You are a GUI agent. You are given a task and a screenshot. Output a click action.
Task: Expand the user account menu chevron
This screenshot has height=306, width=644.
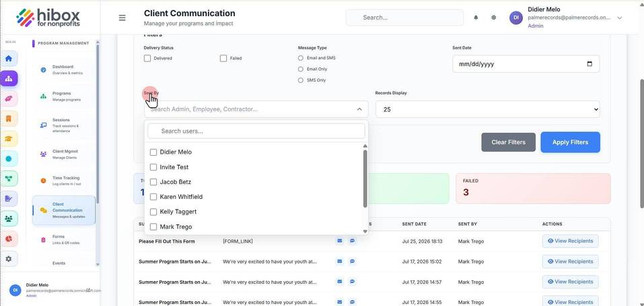click(x=620, y=18)
